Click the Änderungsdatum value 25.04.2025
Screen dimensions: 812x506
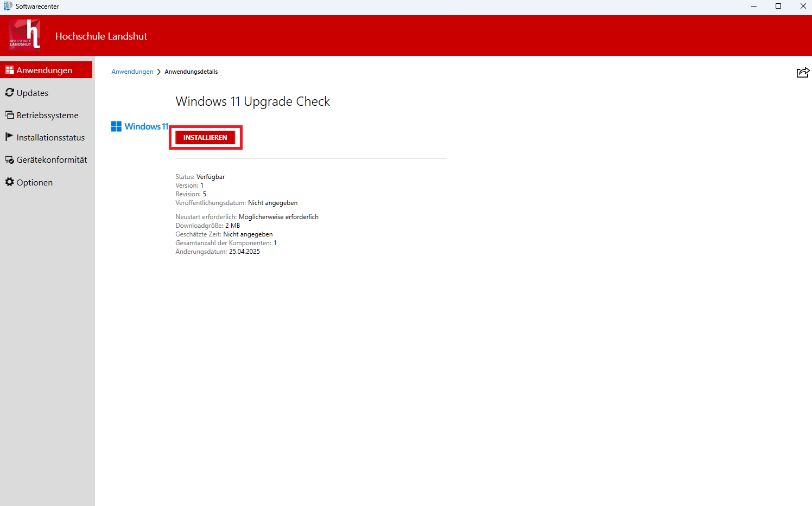[x=244, y=251]
